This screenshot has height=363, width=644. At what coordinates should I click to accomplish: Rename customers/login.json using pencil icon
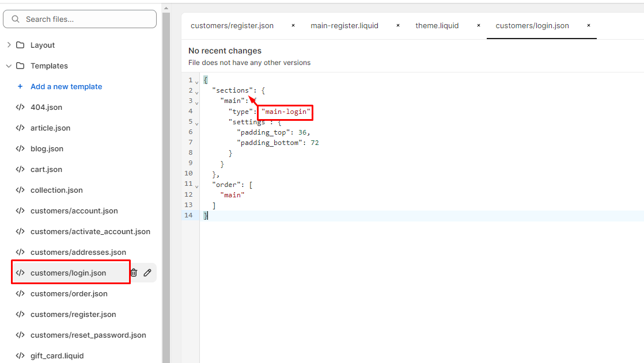click(147, 273)
